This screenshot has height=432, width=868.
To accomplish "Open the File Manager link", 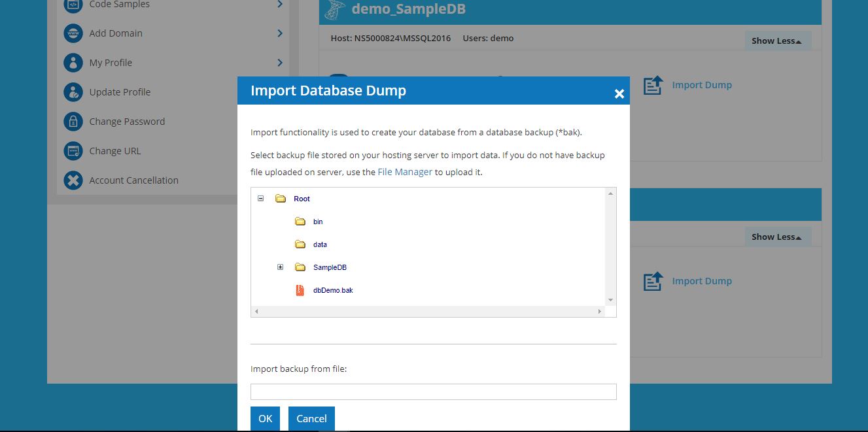I will tap(405, 172).
